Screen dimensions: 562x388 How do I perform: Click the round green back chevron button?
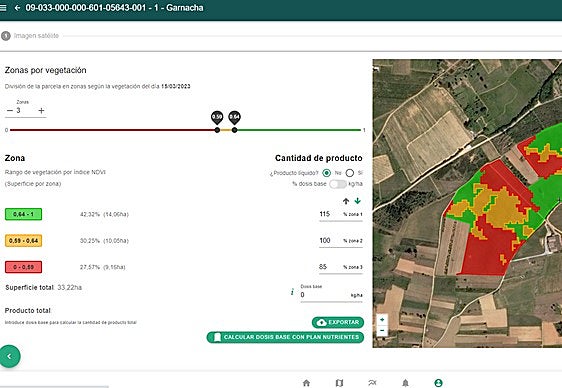click(10, 356)
